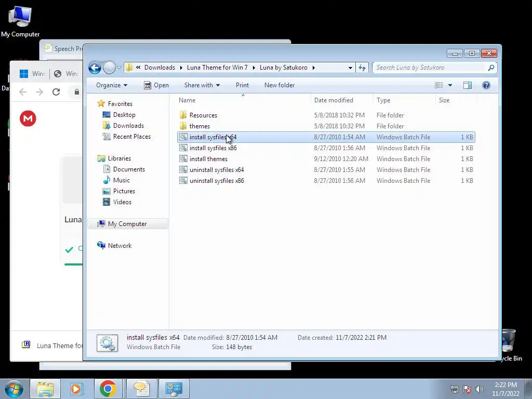Open recent locations dropdown beside Forward arrow
This screenshot has width=532, height=399.
pyautogui.click(x=119, y=68)
